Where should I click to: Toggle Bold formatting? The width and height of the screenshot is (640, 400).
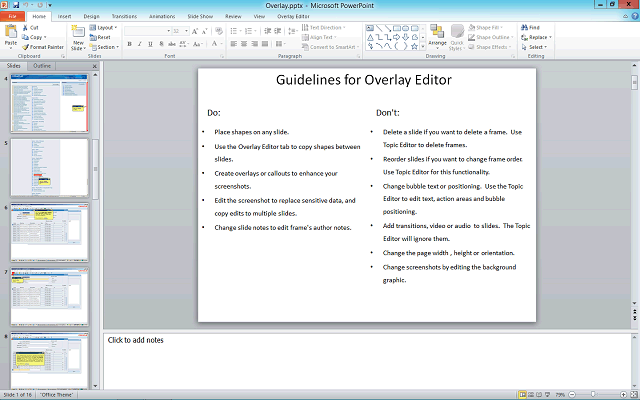(130, 45)
